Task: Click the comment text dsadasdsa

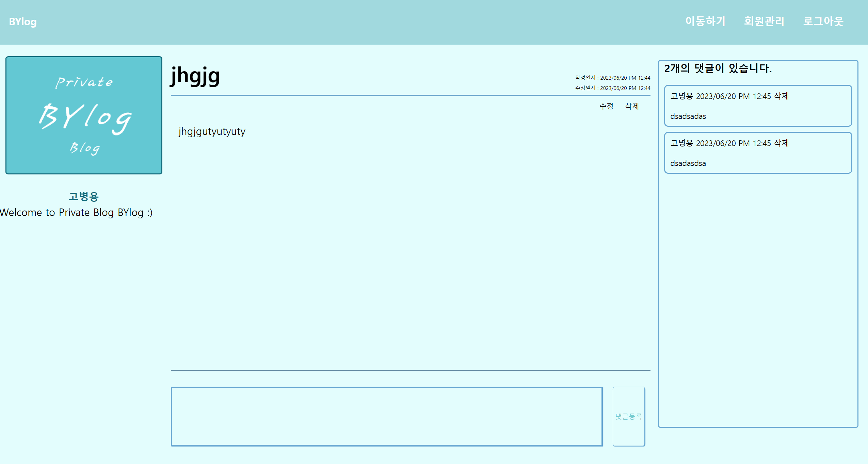Action: 688,163
